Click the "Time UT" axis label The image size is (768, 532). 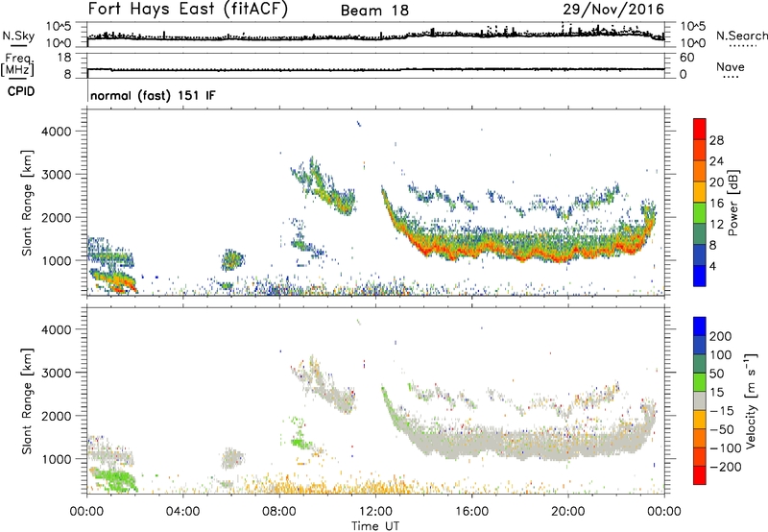point(375,525)
